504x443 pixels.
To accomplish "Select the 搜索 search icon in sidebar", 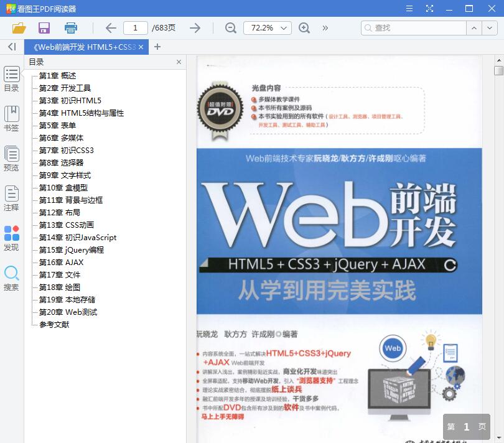I will click(x=11, y=274).
